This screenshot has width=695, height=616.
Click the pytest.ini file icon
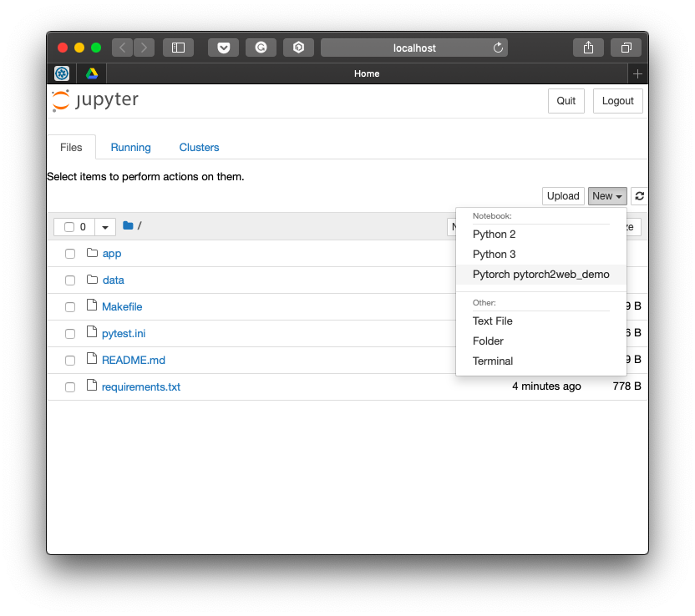[92, 331]
